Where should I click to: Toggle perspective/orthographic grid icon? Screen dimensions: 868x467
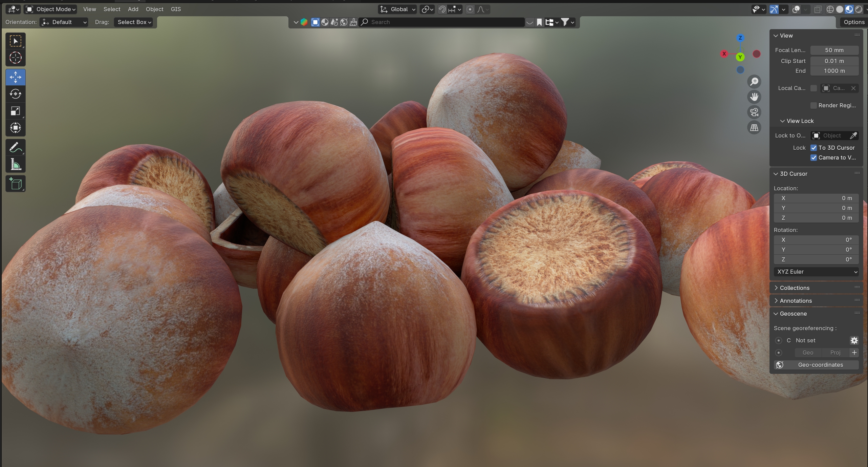[x=754, y=128]
